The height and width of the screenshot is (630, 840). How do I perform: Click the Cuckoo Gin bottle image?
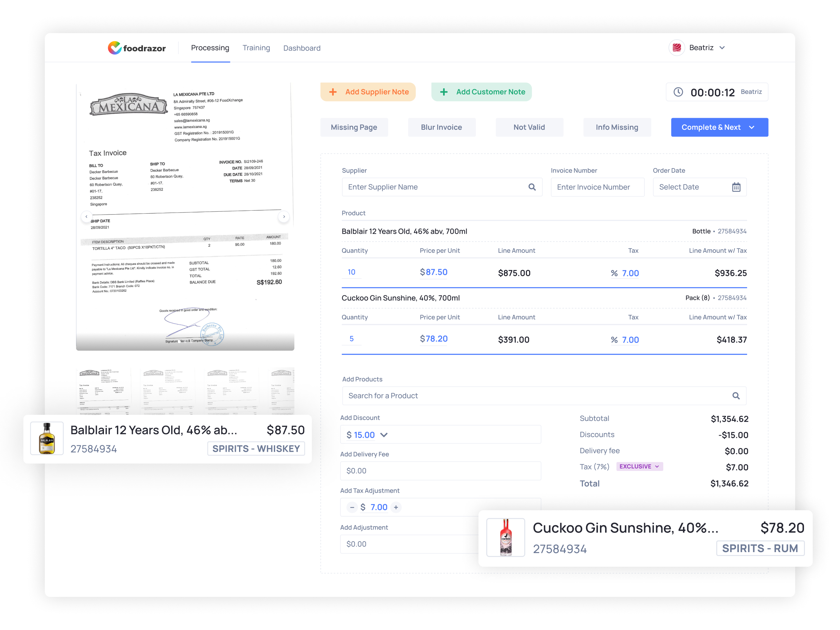(506, 538)
